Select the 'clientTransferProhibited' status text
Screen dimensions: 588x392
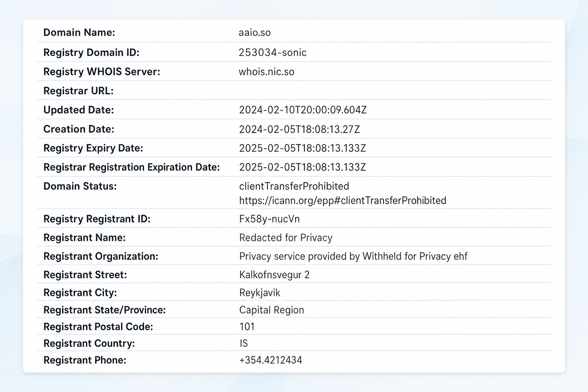click(294, 186)
